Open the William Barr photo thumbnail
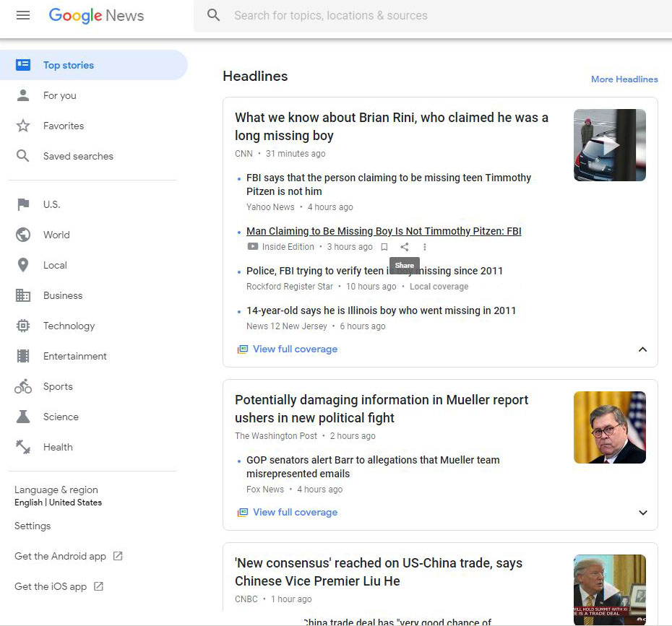672x626 pixels. point(610,427)
